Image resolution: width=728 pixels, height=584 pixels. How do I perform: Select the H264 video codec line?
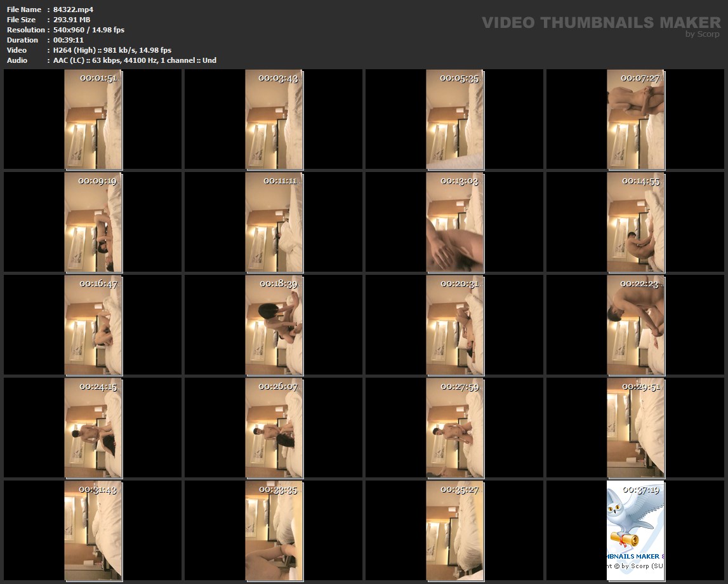tap(112, 50)
